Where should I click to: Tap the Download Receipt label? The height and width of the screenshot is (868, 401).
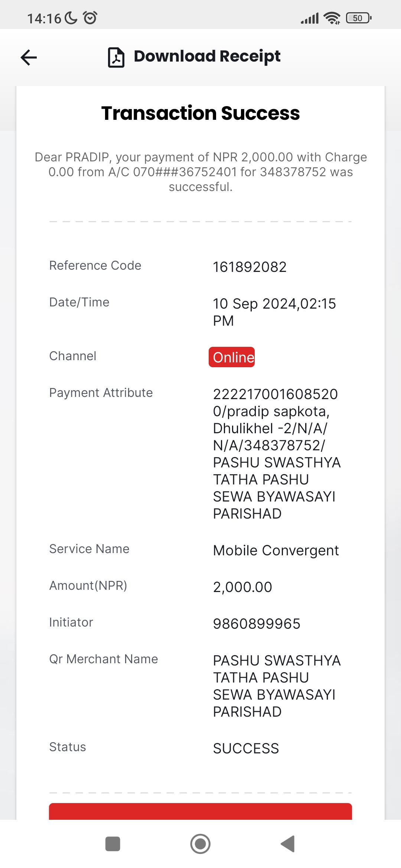tap(207, 56)
